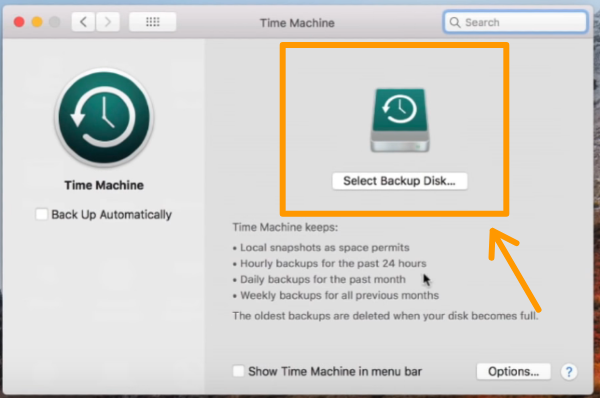This screenshot has height=398, width=600.
Task: Toggle Show Time Machine in menu bar
Action: [238, 371]
